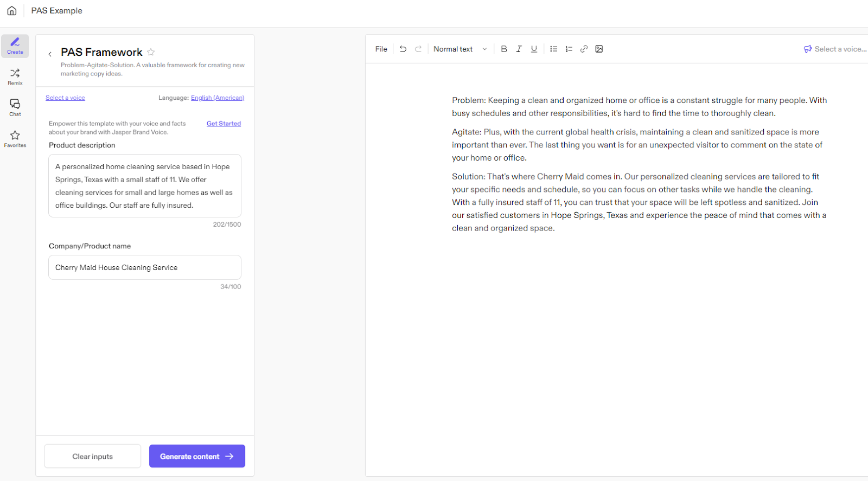The width and height of the screenshot is (868, 481).
Task: Redo the last edit
Action: pyautogui.click(x=418, y=49)
